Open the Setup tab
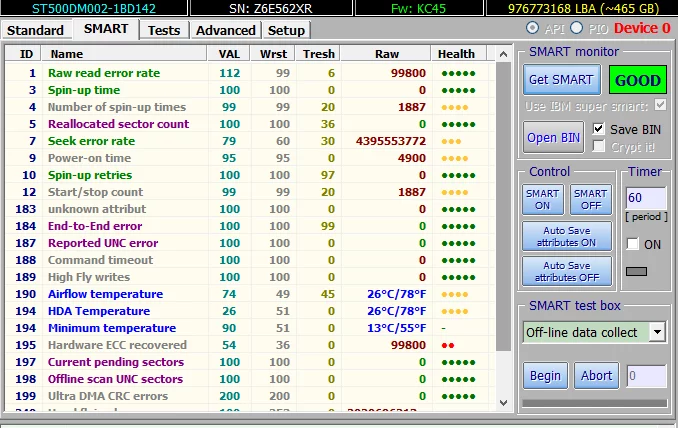This screenshot has width=678, height=428. coord(287,30)
